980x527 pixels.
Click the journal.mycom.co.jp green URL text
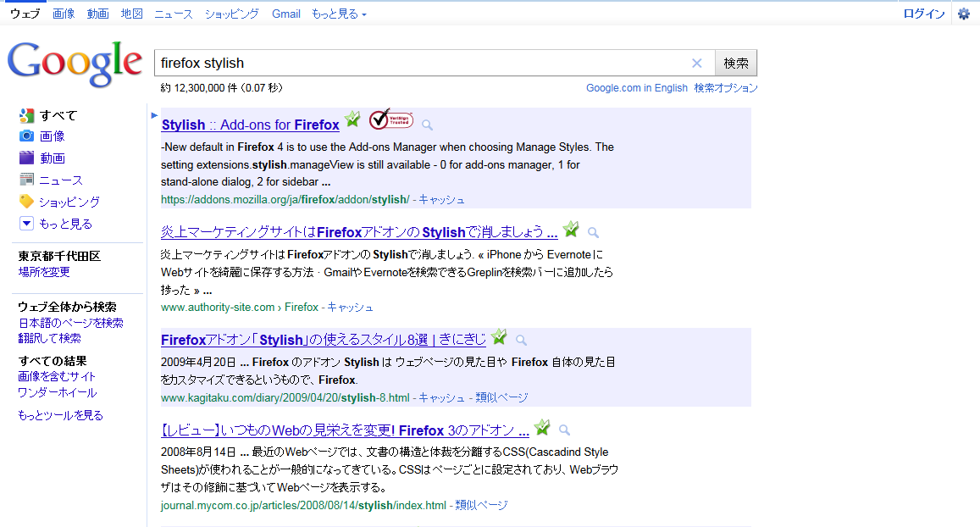(303, 505)
